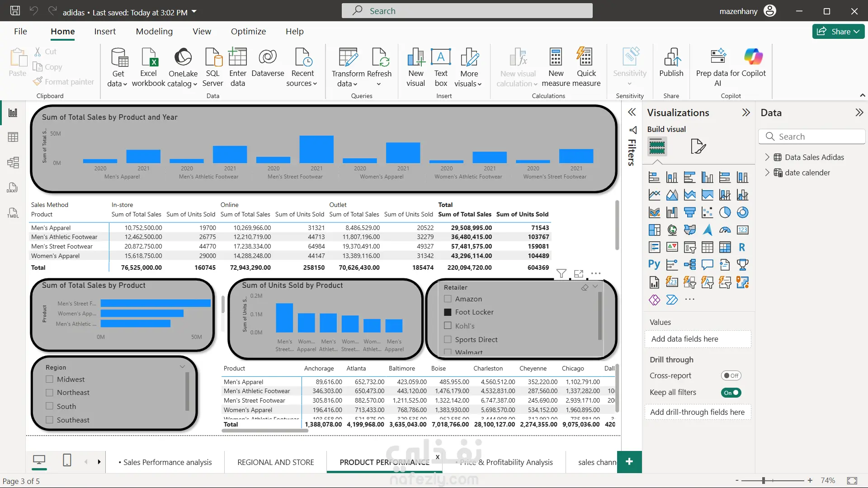
Task: Select the funnel chart visualization icon
Action: point(689,212)
